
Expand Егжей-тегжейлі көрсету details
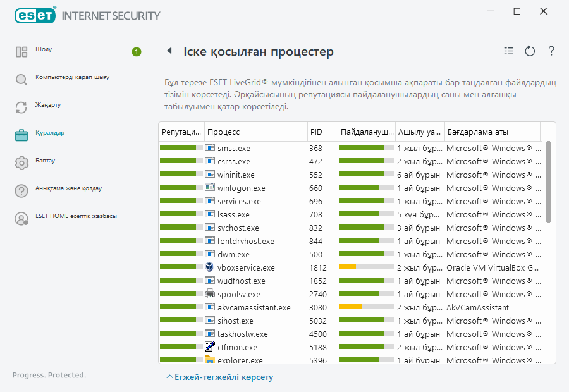pos(219,377)
